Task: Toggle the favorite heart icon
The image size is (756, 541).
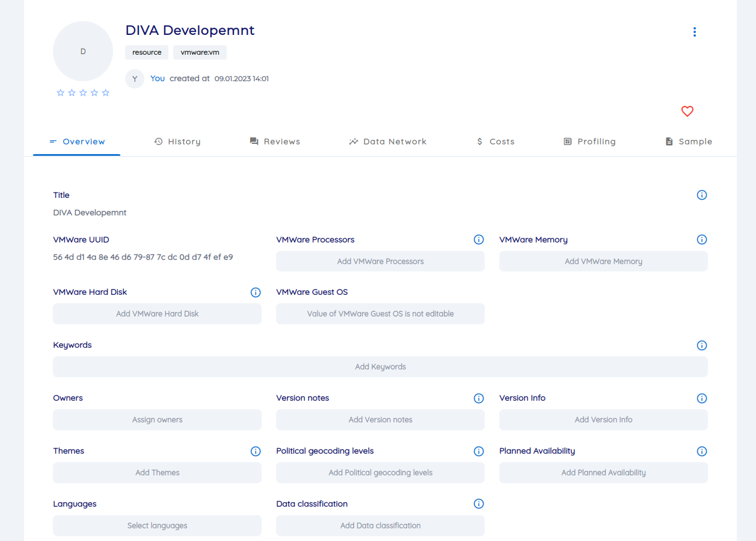Action: pyautogui.click(x=687, y=111)
